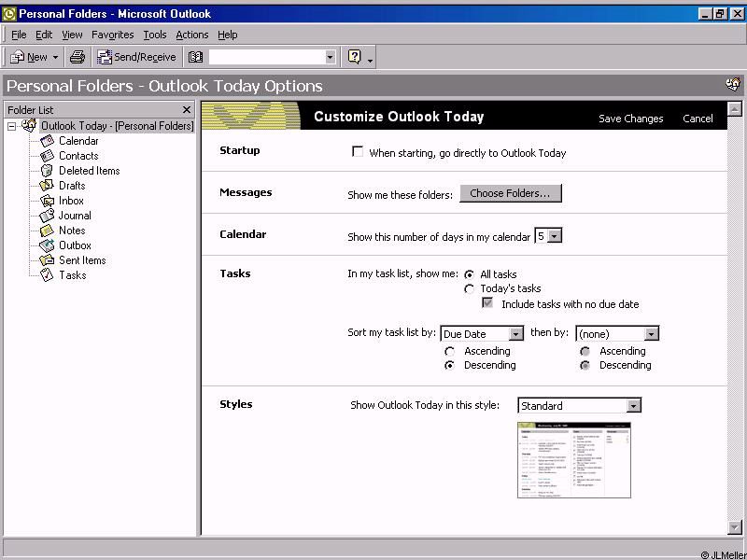Screen dimensions: 747x560
Task: Click the Office Assistant help icon
Action: 354,57
